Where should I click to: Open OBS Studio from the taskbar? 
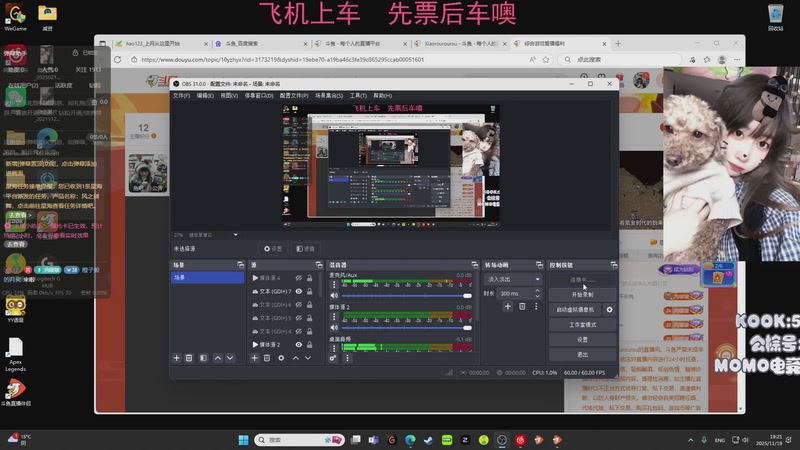(x=502, y=440)
